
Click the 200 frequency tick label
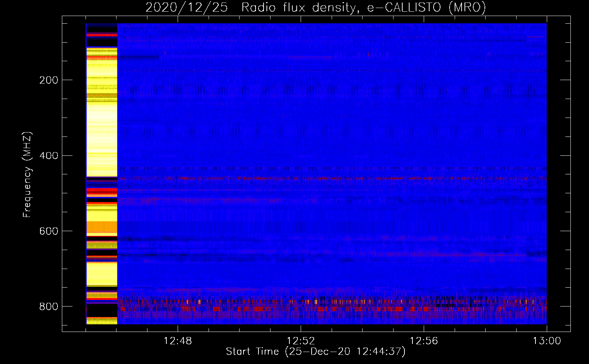[48, 80]
